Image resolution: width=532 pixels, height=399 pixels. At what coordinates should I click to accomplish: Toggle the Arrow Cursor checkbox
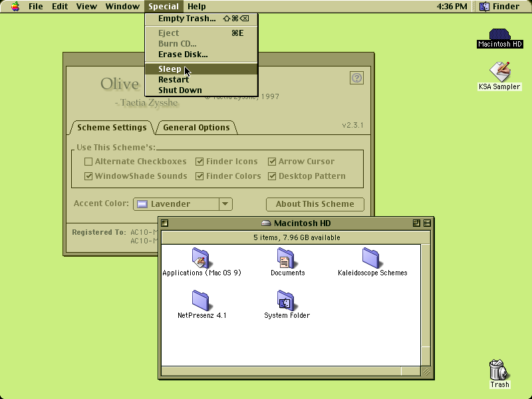tap(272, 162)
